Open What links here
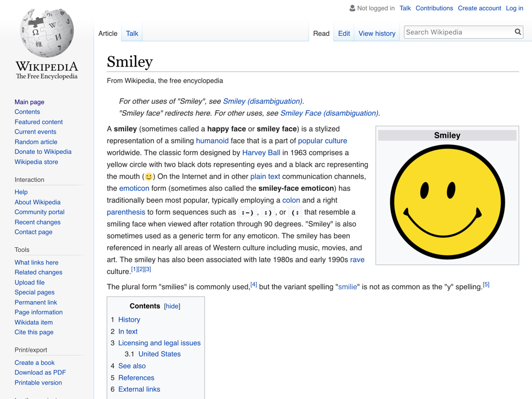 coord(36,262)
